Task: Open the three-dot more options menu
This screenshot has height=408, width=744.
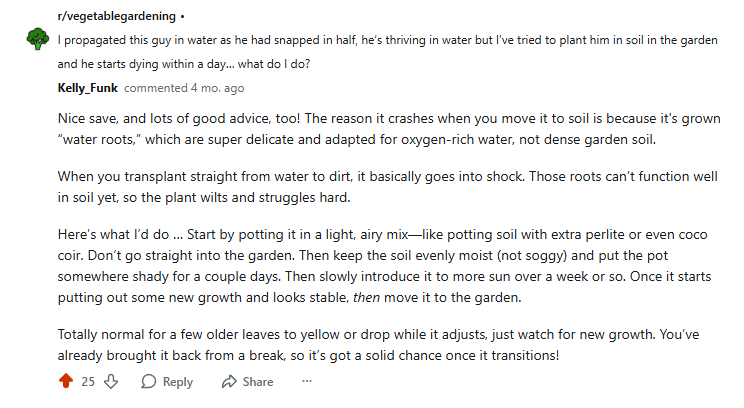Action: click(307, 381)
